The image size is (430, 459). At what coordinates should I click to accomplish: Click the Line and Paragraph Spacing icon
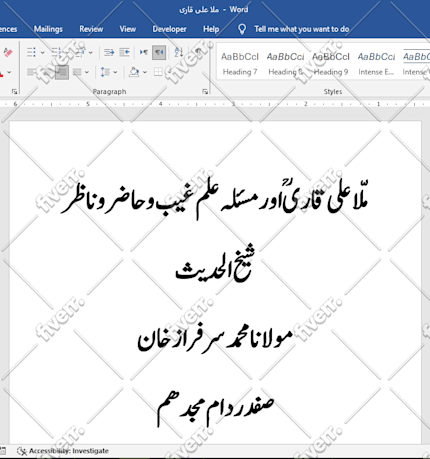[105, 72]
